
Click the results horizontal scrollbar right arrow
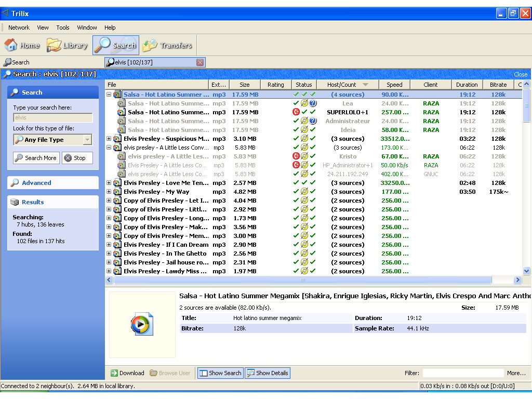pos(517,280)
